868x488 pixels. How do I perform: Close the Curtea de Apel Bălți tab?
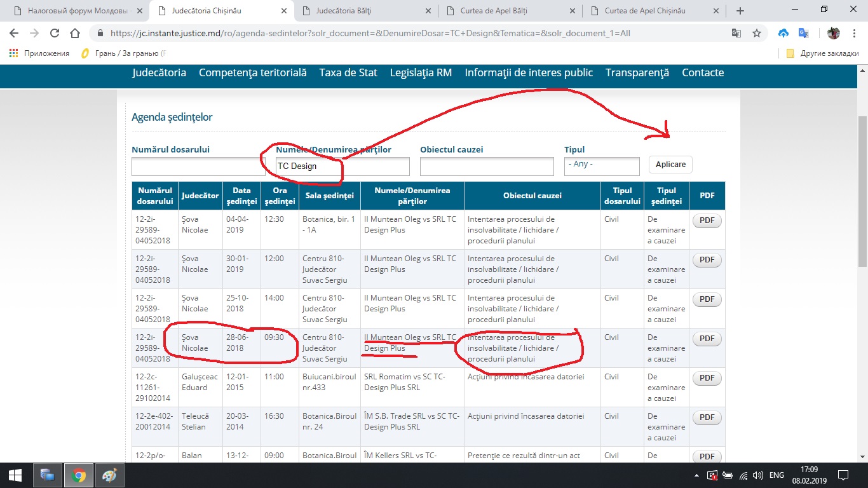point(573,11)
